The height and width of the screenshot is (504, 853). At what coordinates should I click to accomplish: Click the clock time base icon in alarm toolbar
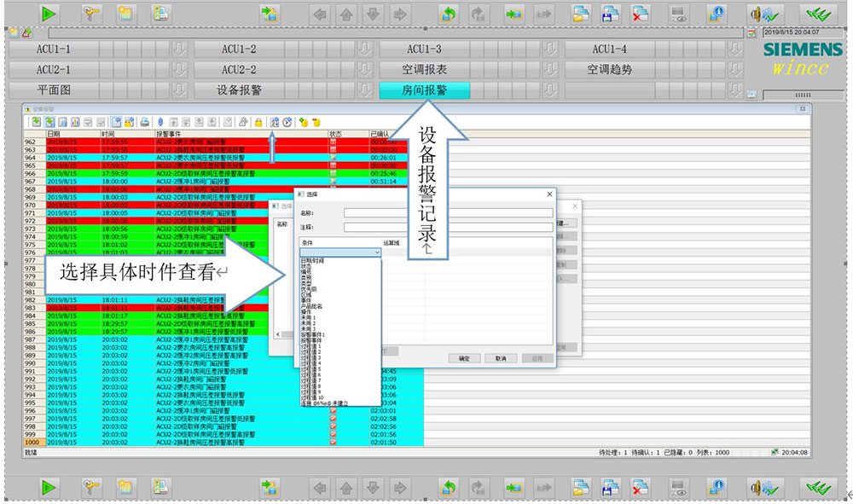287,122
